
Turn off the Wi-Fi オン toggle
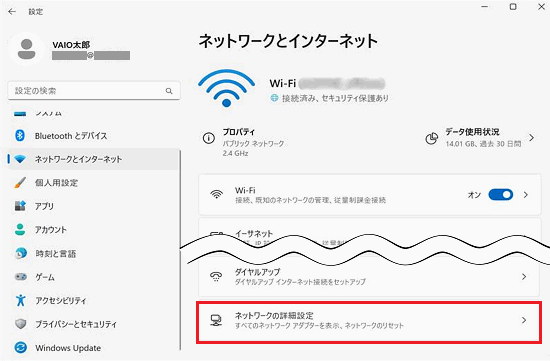501,194
